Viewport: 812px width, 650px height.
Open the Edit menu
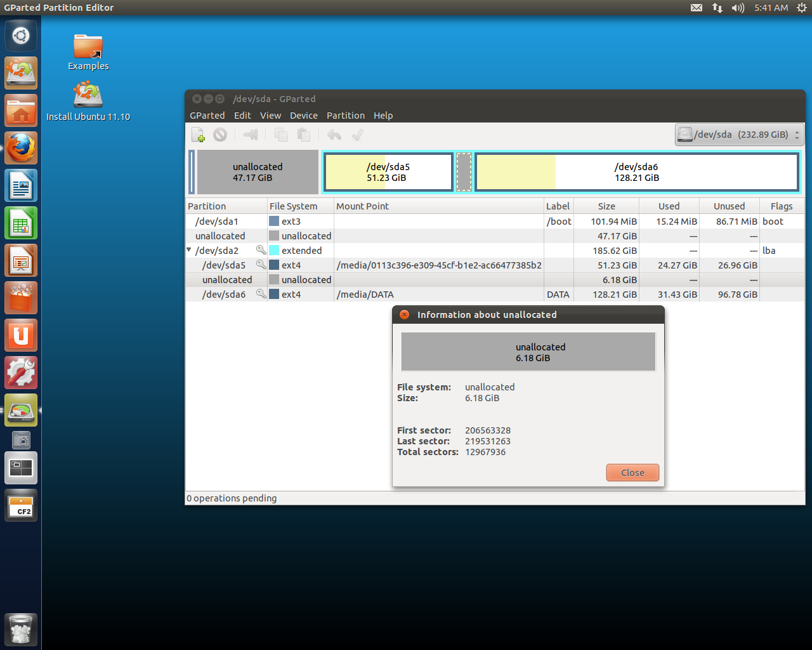[x=242, y=116]
